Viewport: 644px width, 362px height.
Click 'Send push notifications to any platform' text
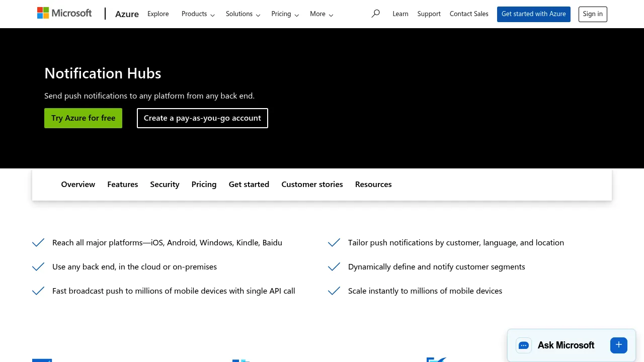point(149,96)
